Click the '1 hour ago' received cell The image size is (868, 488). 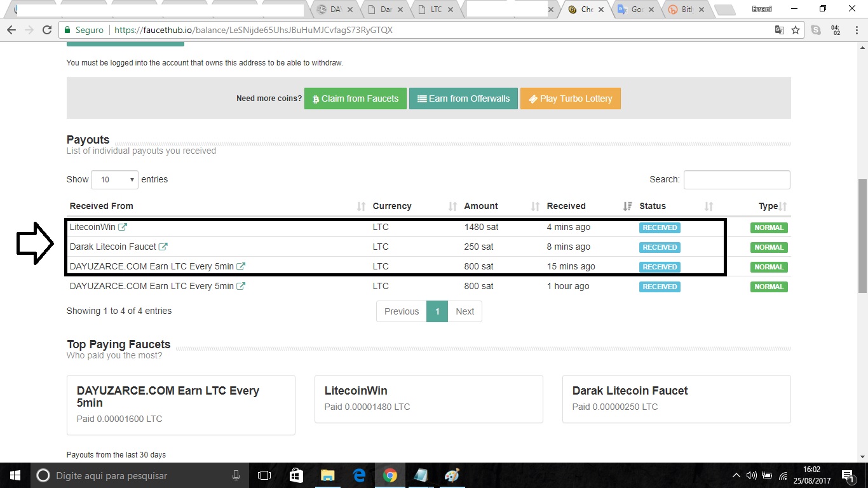coord(567,286)
